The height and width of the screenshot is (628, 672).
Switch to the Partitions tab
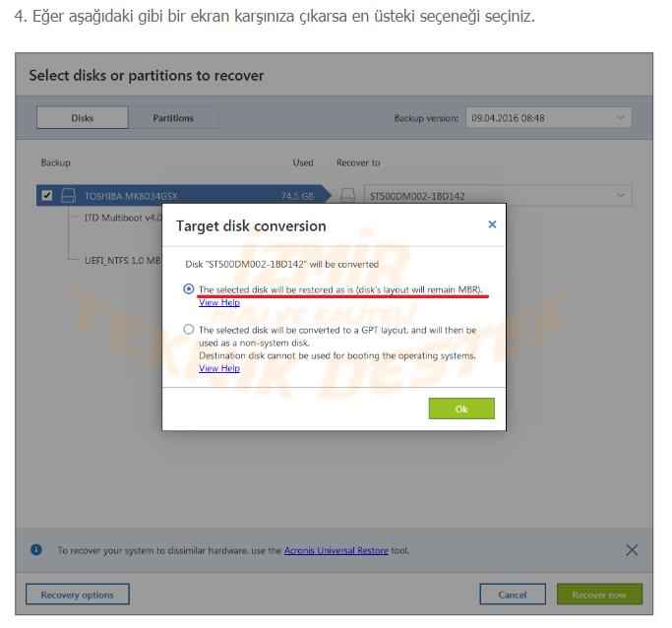click(x=173, y=118)
